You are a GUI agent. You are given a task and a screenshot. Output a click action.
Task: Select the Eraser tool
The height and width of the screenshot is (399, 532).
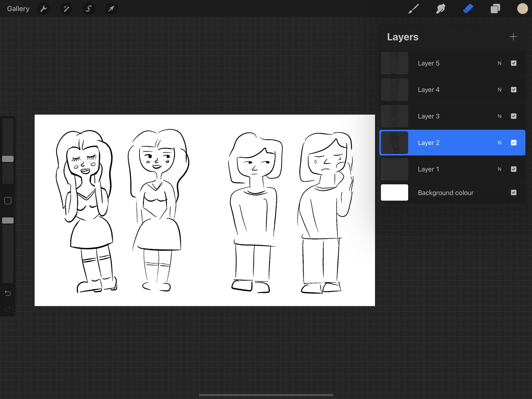(468, 9)
